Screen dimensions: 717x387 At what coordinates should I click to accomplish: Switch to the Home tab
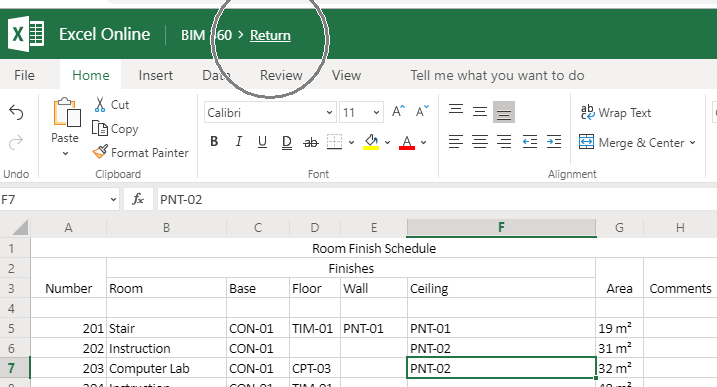[x=91, y=75]
